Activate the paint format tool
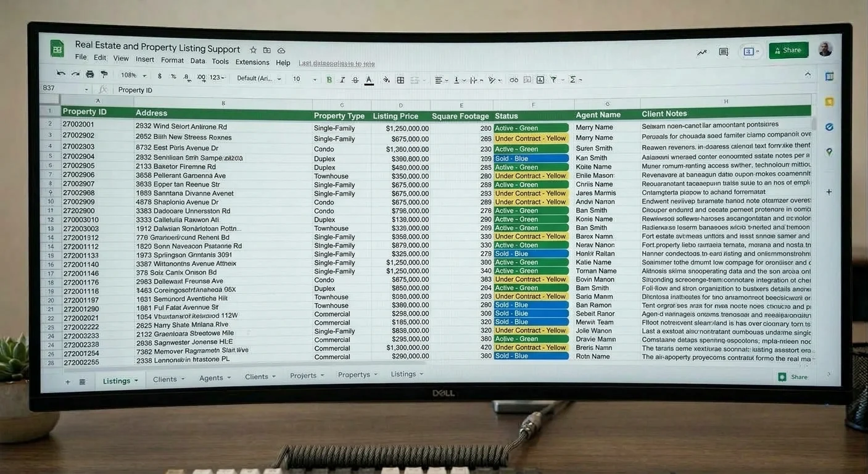Image resolution: width=868 pixels, height=474 pixels. click(x=104, y=74)
